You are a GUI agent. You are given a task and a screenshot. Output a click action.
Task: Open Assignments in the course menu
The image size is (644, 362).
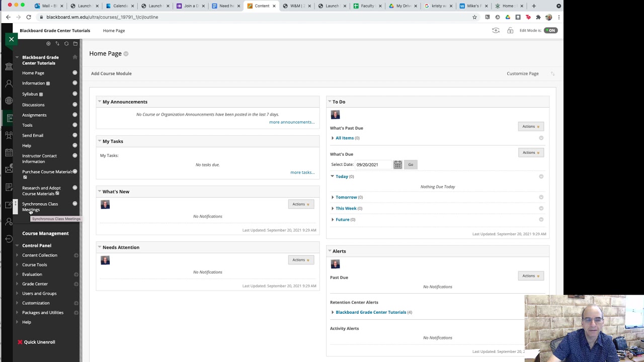[x=34, y=115]
